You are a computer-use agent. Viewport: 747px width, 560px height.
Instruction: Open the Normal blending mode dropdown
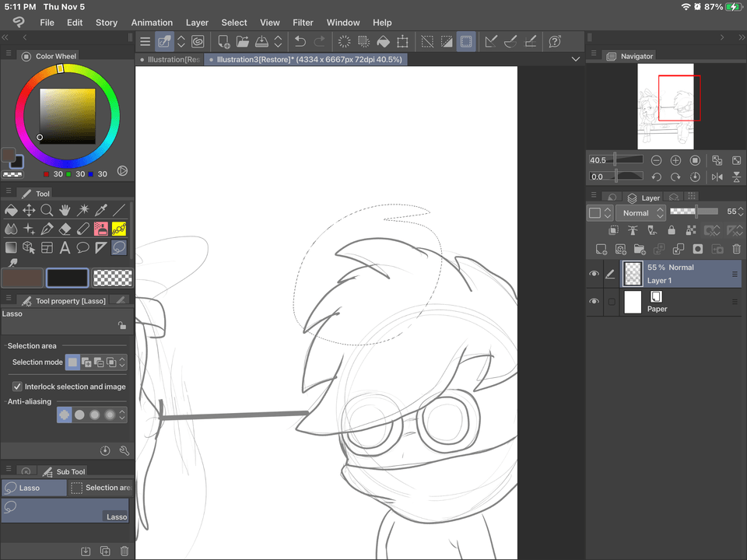640,213
